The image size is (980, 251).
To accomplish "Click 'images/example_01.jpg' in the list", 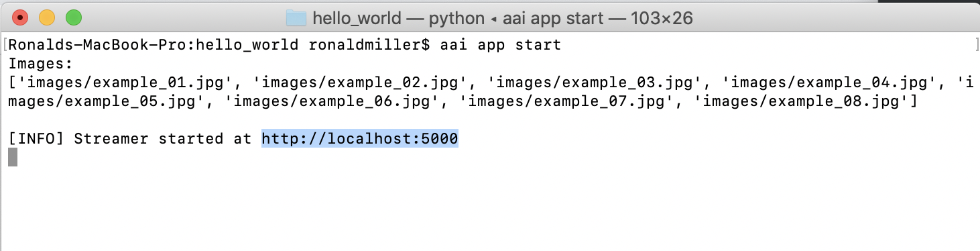I will [130, 83].
